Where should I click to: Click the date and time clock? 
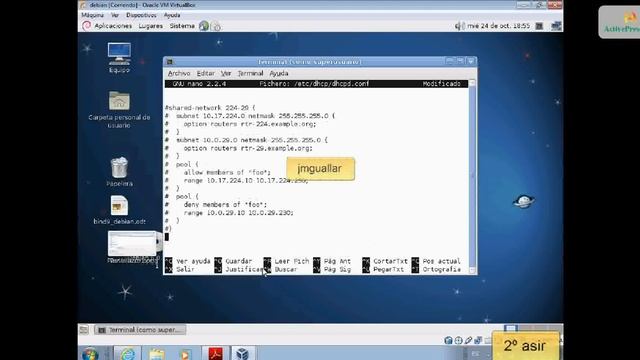(498, 26)
